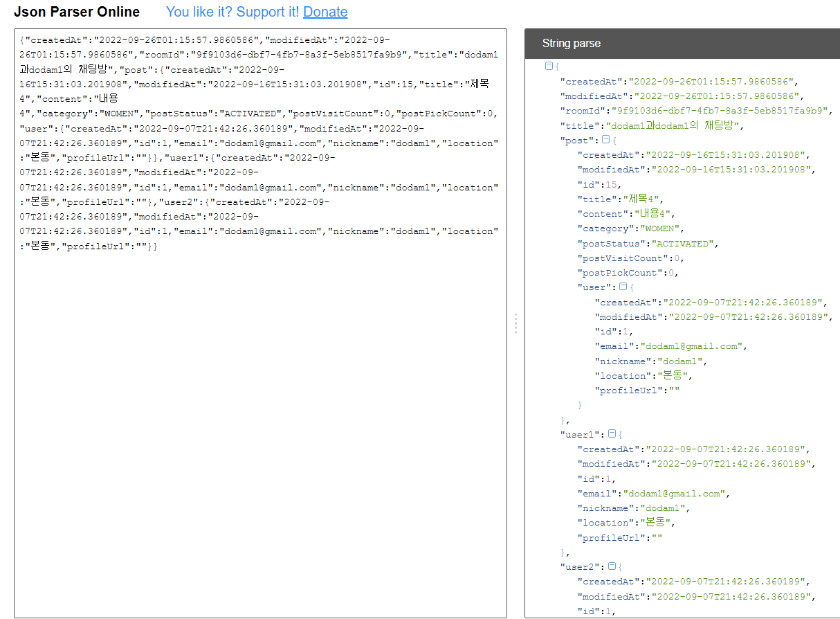Viewport: 840px width, 619px height.
Task: Select root "modifiedAt" 2022-09-26 row
Action: [x=684, y=96]
